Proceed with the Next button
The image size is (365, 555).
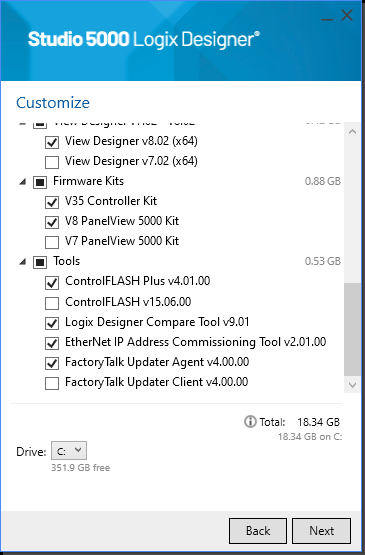[x=321, y=531]
